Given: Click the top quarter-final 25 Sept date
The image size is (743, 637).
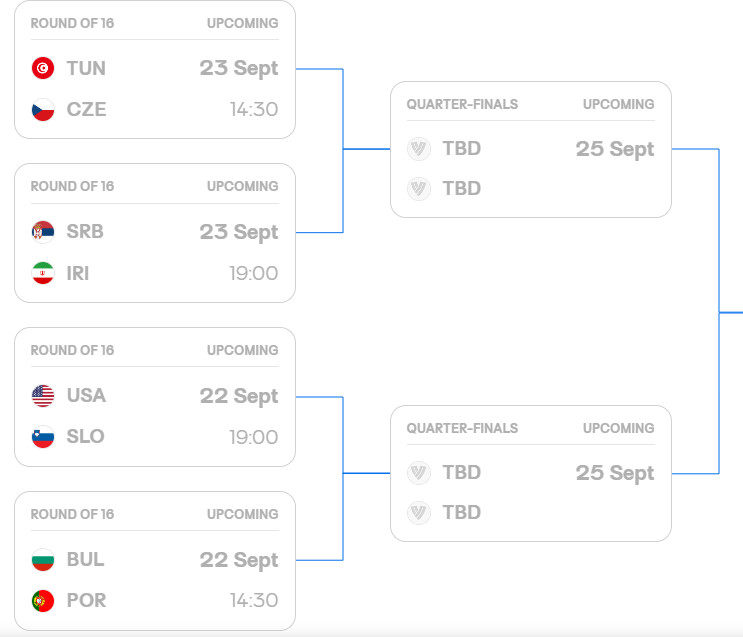Looking at the screenshot, I should (615, 149).
